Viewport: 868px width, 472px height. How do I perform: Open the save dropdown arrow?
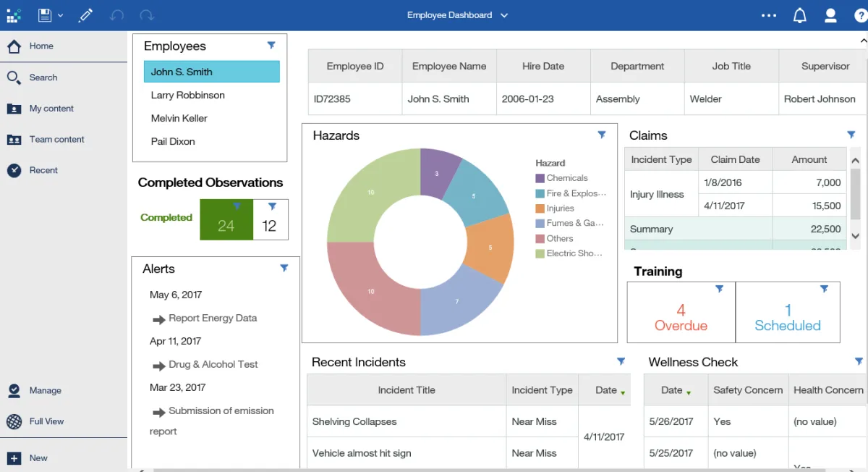61,15
